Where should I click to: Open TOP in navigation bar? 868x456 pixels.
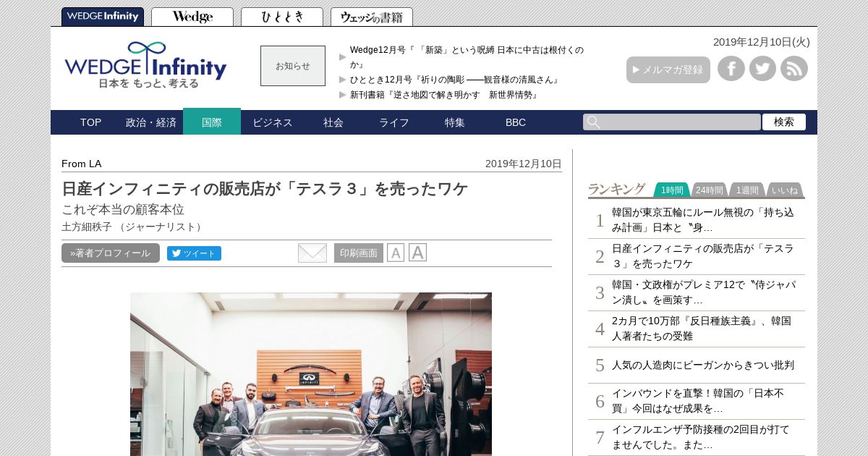[x=90, y=122]
